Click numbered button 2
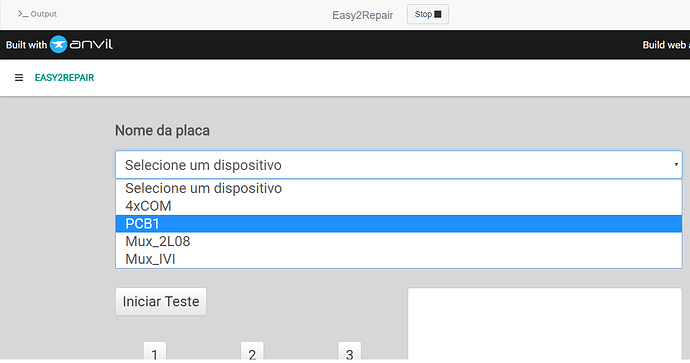 coord(252,352)
